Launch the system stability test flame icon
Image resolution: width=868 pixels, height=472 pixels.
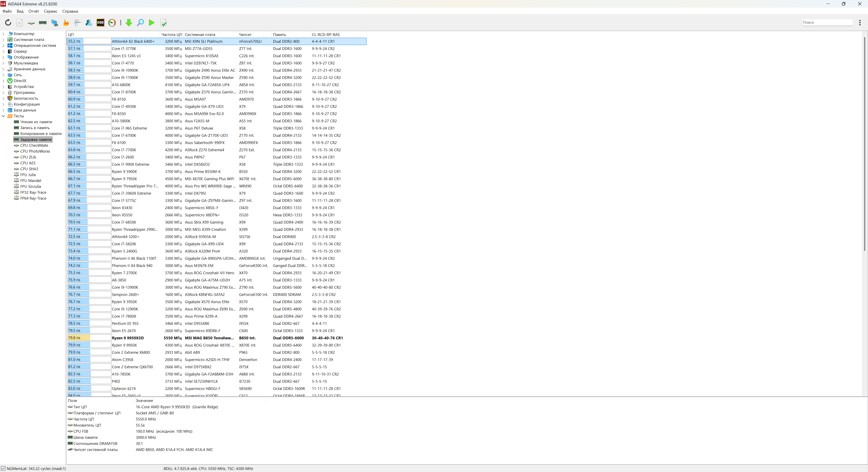coord(66,23)
